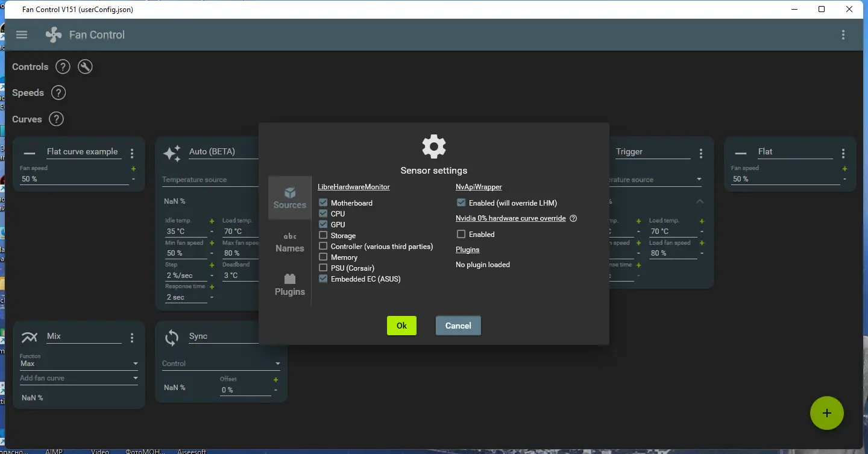
Task: Collapse the Trigger card with the chevron
Action: (x=699, y=201)
